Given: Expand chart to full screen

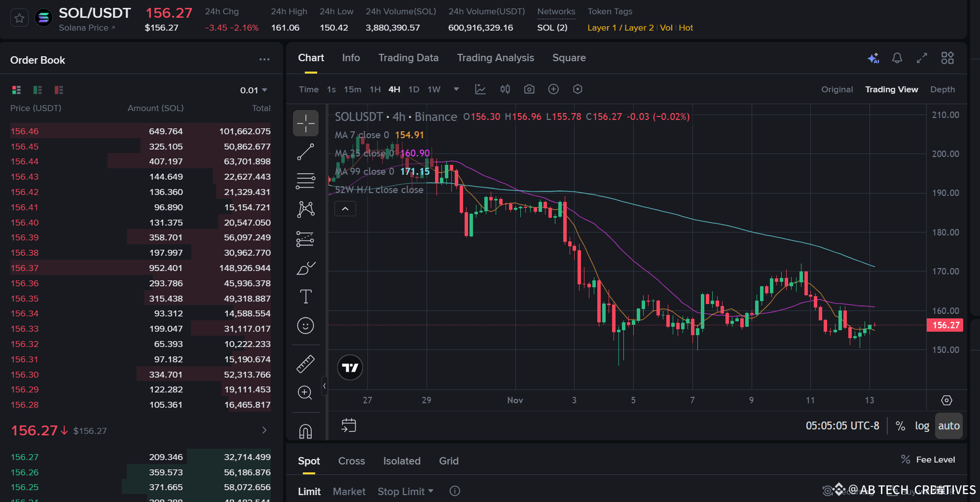Looking at the screenshot, I should coord(922,58).
